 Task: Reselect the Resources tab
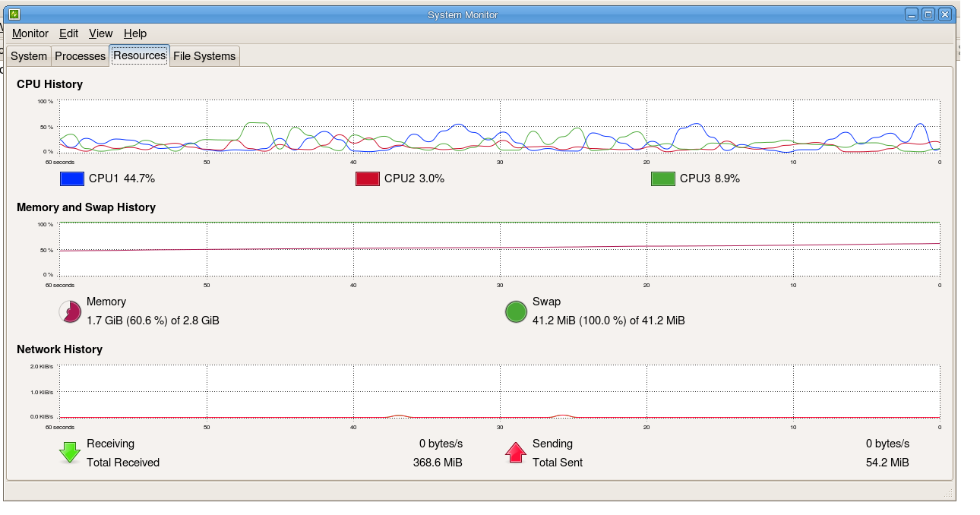click(x=139, y=55)
